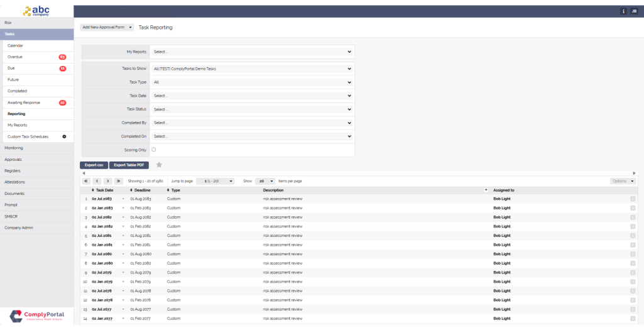Open the info icon in top bar
The image size is (644, 330).
[x=623, y=11]
